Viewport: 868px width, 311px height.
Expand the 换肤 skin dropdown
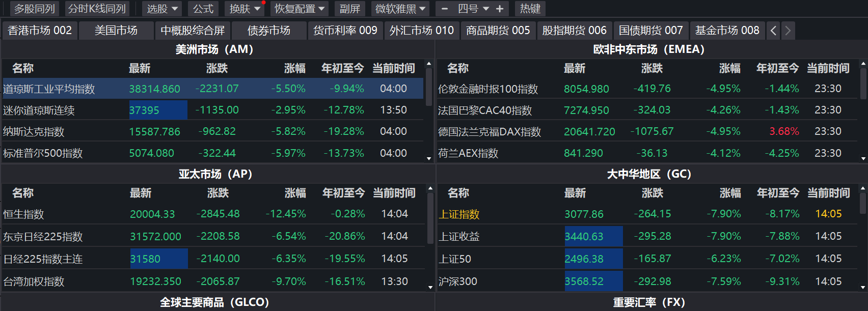tap(245, 9)
